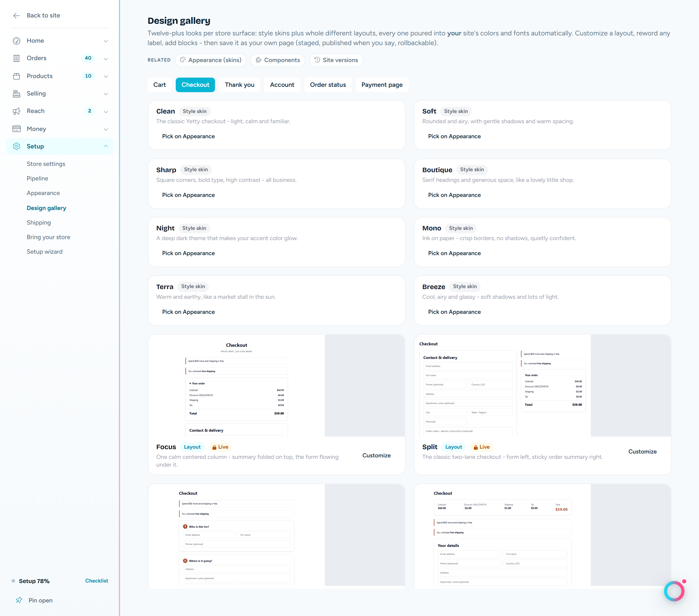Open Shipping in Setup submenu
The height and width of the screenshot is (616, 699).
click(x=39, y=223)
